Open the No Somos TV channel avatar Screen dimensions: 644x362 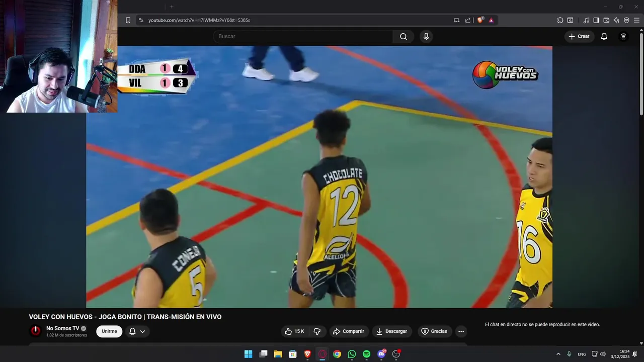point(36,331)
